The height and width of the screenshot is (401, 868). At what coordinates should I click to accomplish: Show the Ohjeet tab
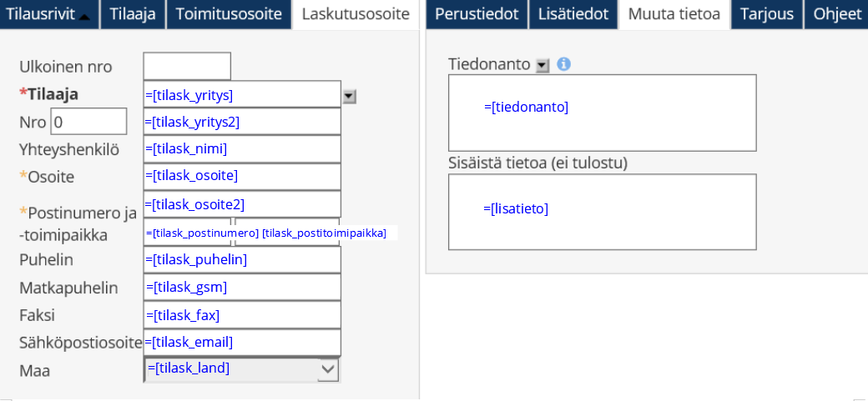tap(837, 14)
